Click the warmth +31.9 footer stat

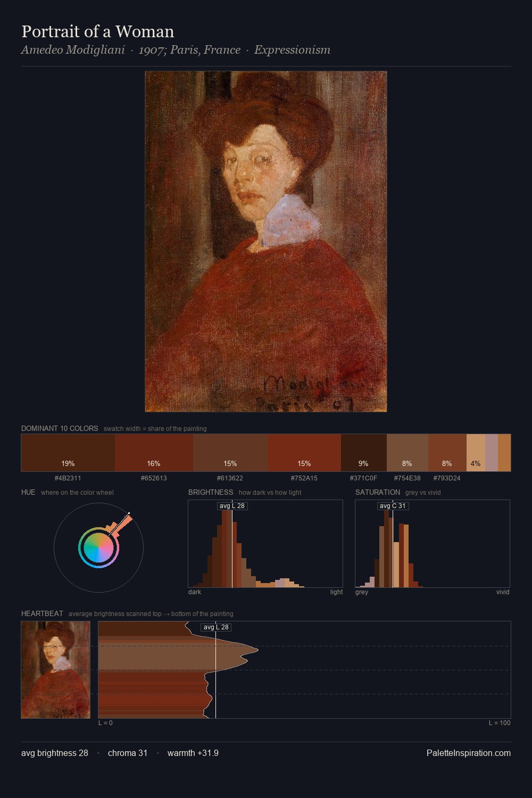193,753
